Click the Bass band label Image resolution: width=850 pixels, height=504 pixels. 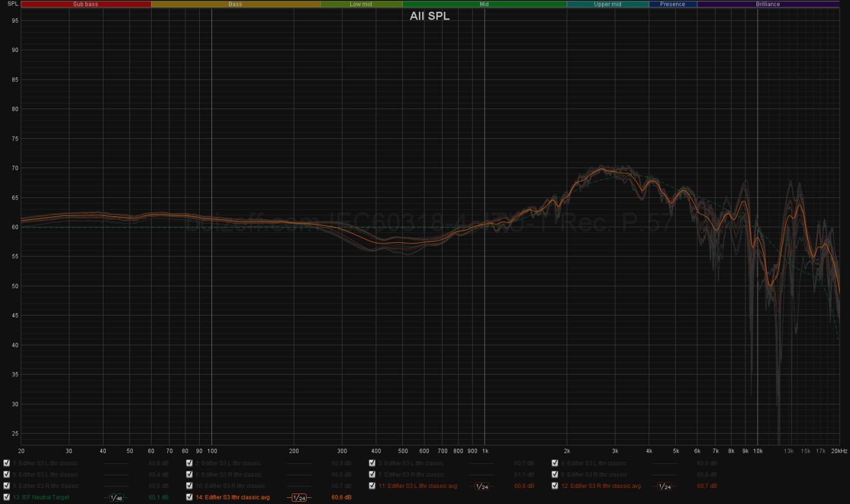(x=236, y=4)
